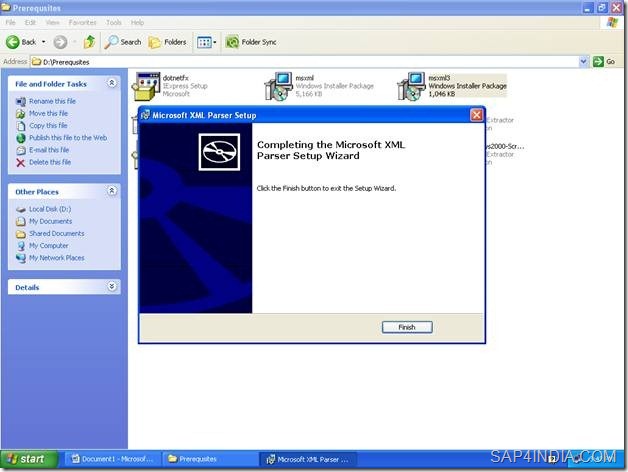Open the File menu
The width and height of the screenshot is (628, 472).
(x=10, y=22)
